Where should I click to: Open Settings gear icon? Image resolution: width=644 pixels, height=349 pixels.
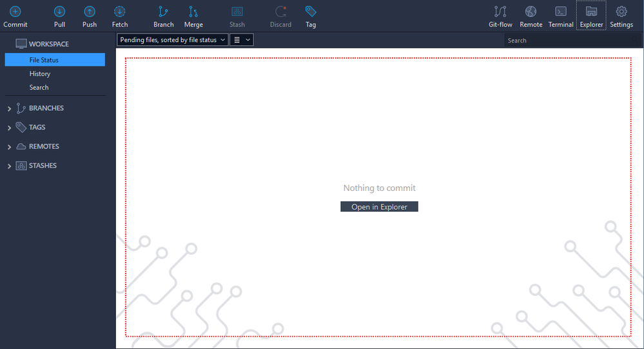621,12
